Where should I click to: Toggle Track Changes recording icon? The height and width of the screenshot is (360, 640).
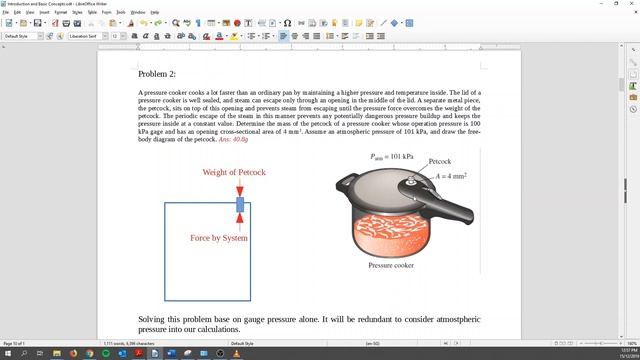(370, 23)
